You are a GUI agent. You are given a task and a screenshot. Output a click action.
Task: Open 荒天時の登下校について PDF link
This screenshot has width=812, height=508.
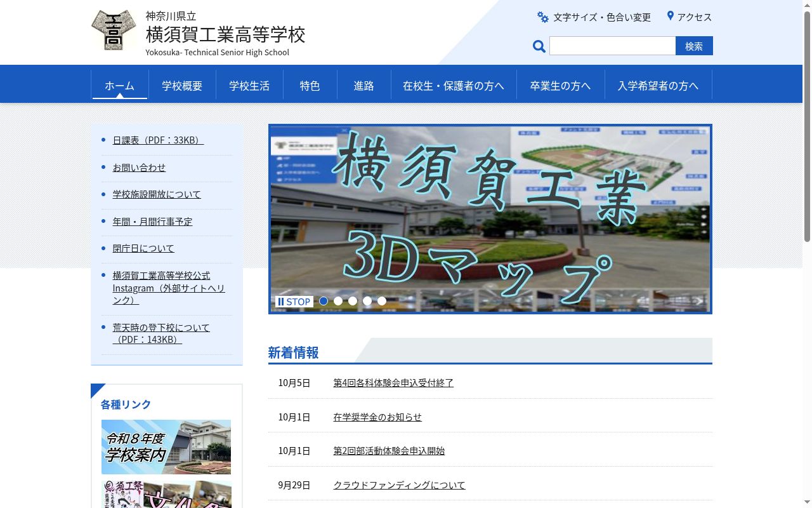point(161,333)
